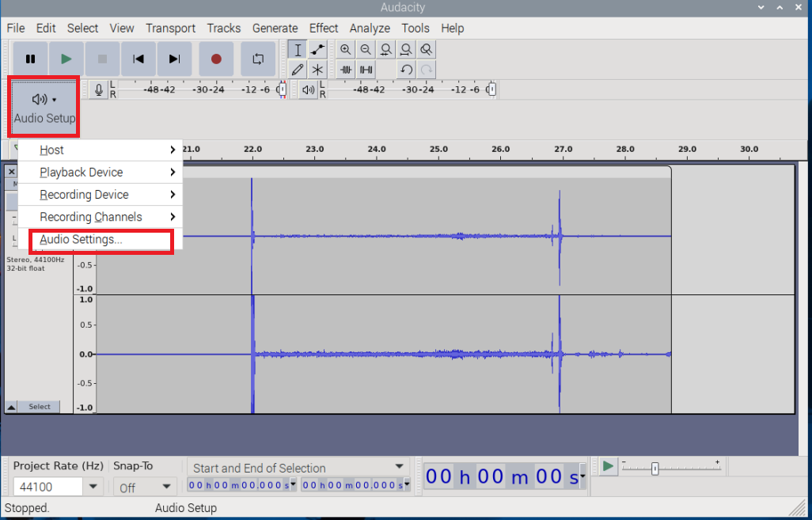The image size is (812, 520).
Task: Skip to start of the track
Action: pos(138,59)
